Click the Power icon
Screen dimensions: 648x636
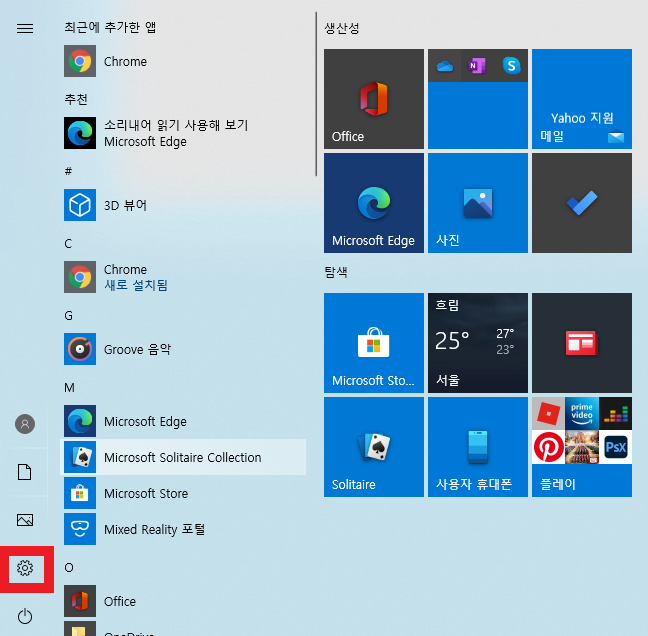pos(25,616)
